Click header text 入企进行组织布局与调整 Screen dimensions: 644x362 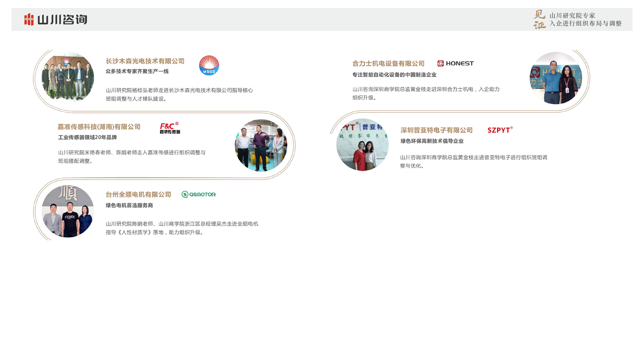point(586,23)
